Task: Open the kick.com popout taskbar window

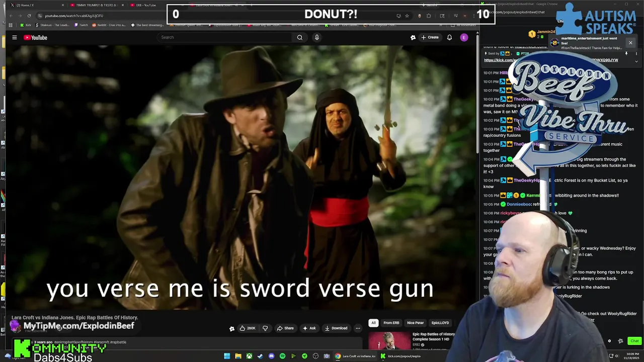Action: 400,356
